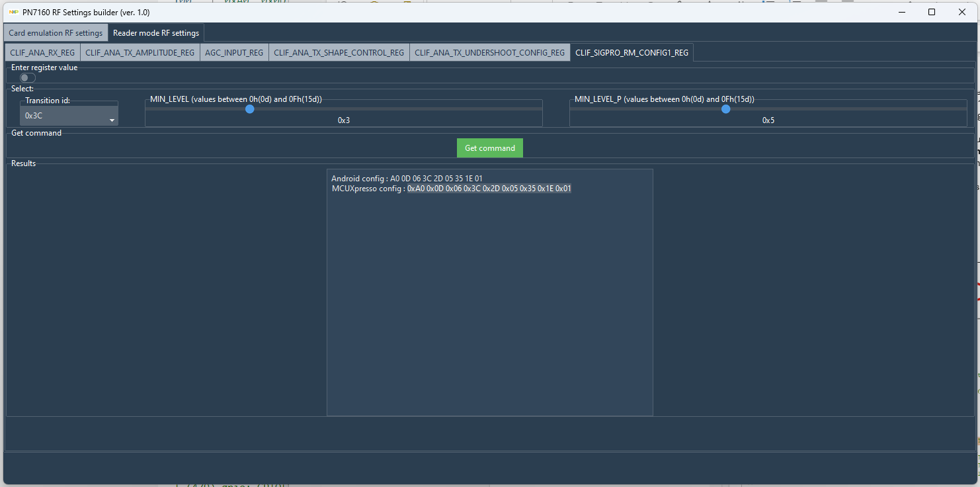
Task: Click the green Get command button
Action: click(x=490, y=148)
